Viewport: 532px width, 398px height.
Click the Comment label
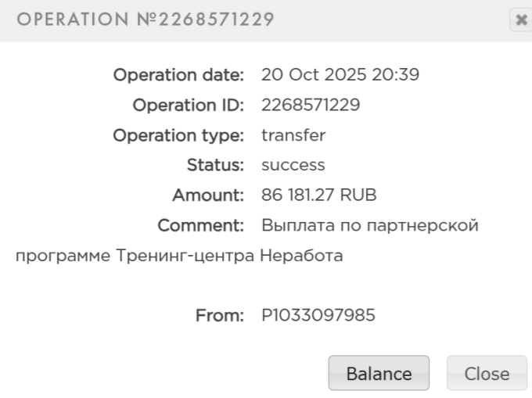tap(201, 226)
